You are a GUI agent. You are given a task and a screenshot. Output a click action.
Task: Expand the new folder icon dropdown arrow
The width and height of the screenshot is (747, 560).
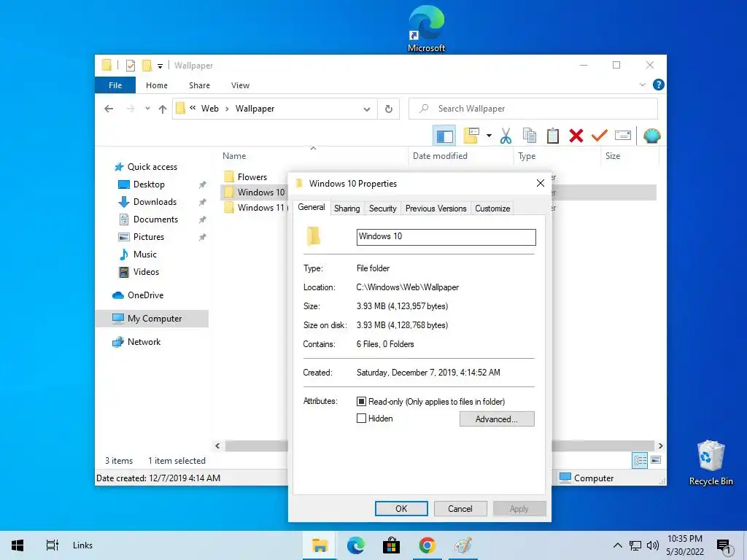point(489,136)
